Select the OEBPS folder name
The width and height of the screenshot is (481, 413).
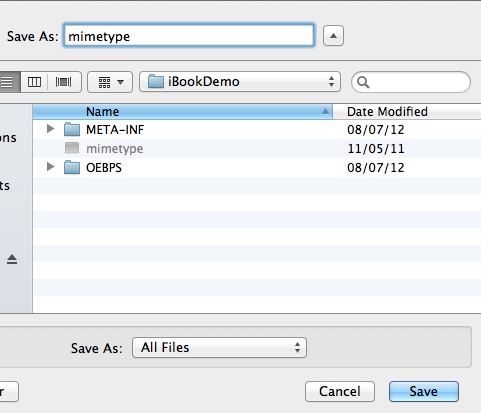(104, 167)
